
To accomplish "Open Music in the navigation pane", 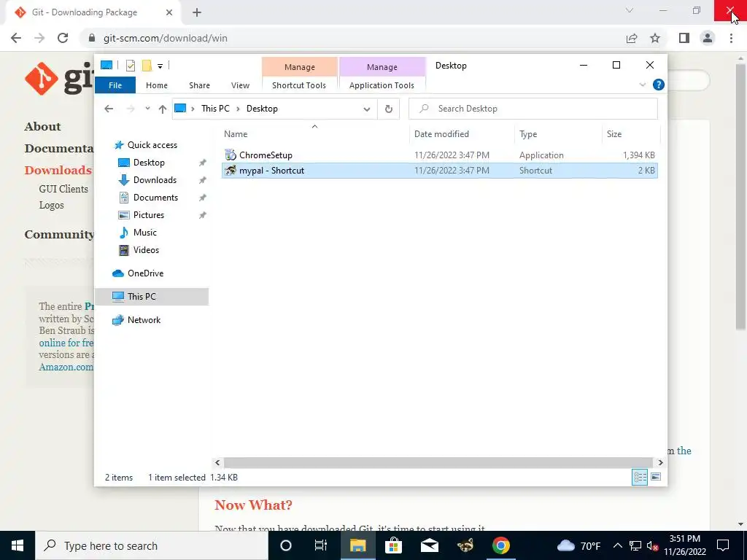I will pos(145,233).
